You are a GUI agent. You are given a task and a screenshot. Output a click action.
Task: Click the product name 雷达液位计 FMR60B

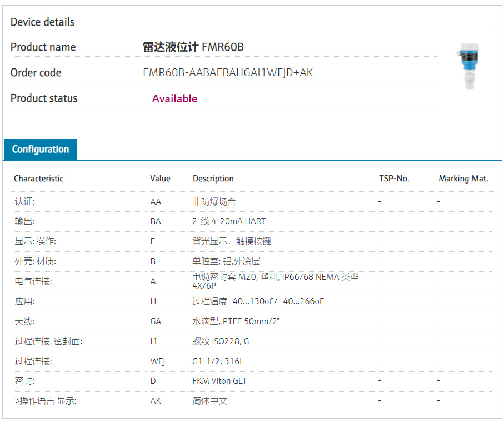click(x=193, y=47)
